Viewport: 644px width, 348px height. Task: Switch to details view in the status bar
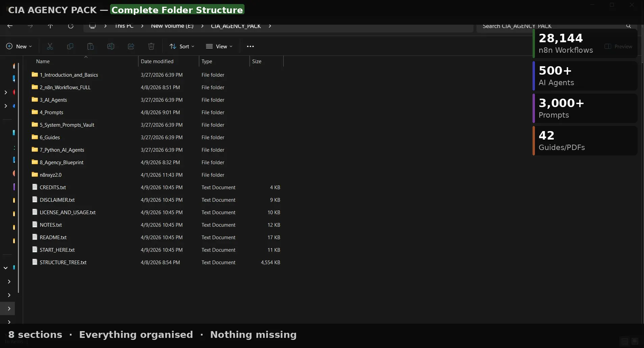[x=625, y=341]
